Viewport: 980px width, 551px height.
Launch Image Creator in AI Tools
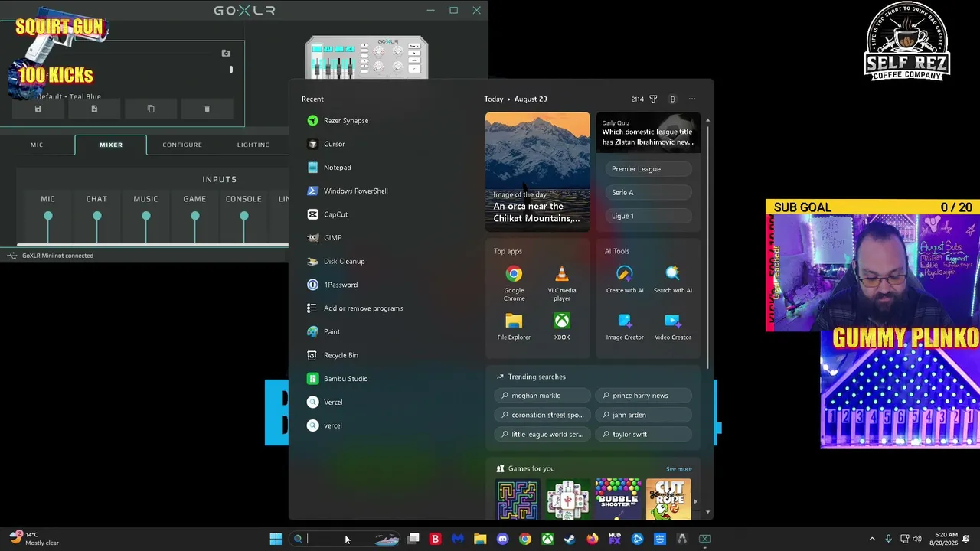point(625,326)
